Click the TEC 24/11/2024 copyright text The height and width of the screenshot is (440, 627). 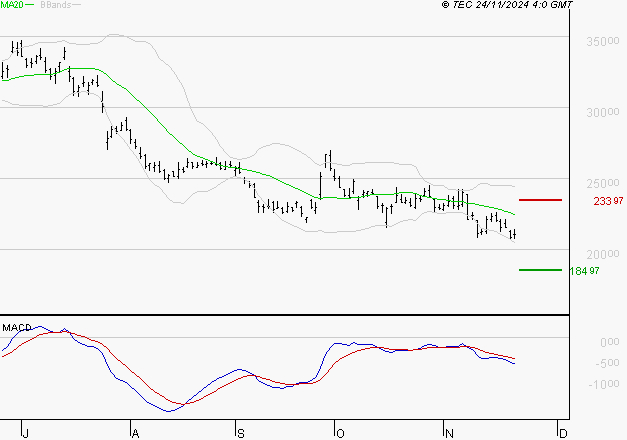click(507, 5)
